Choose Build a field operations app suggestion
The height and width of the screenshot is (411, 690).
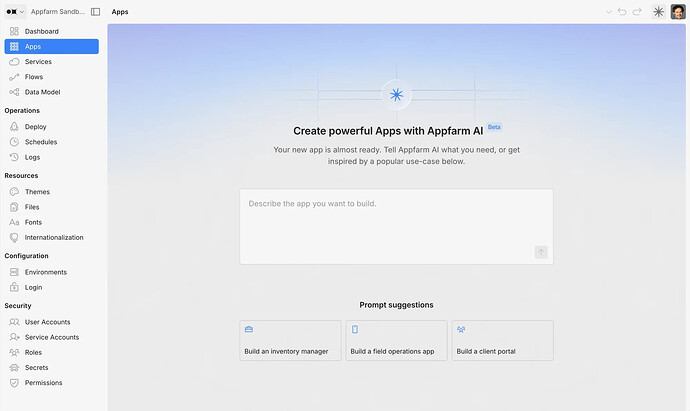coord(396,341)
